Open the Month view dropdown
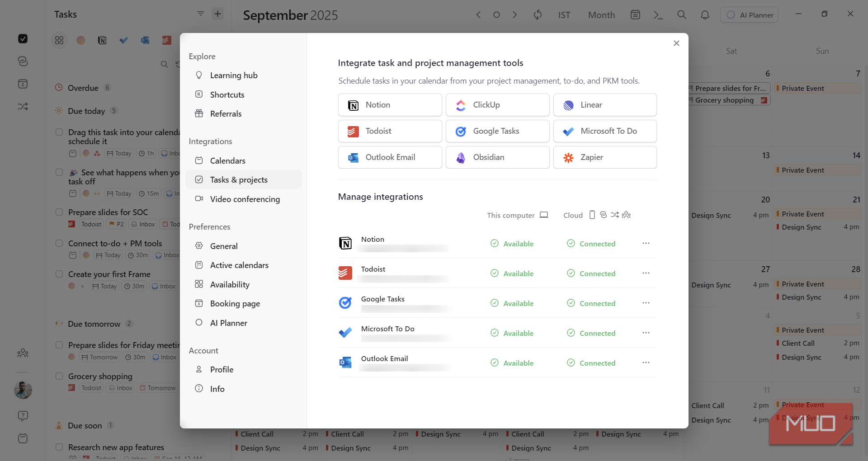 601,15
